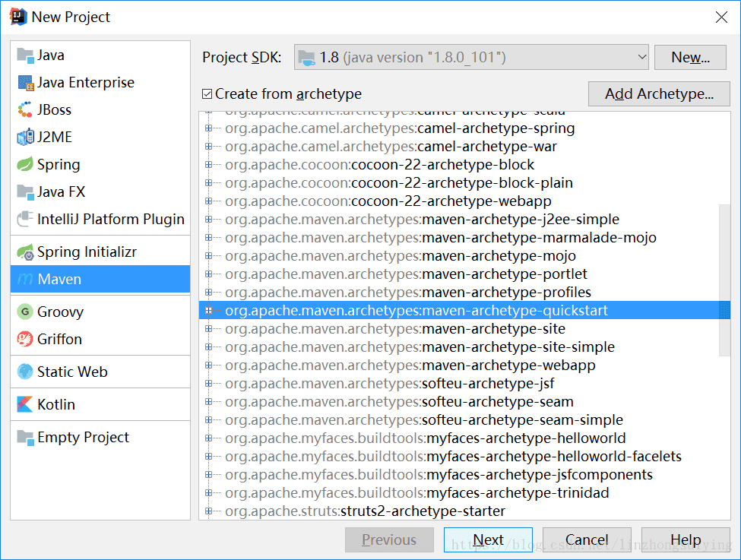Click the Kotlin K icon
The width and height of the screenshot is (741, 560).
(25, 404)
